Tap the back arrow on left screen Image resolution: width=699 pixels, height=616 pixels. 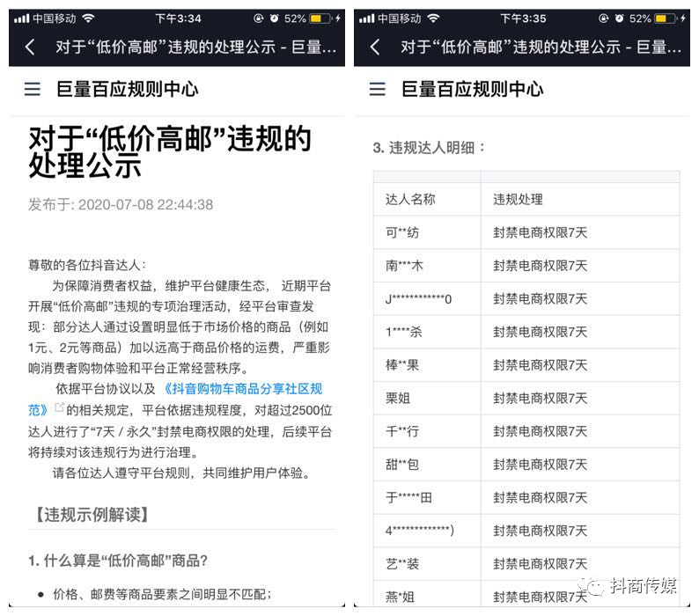point(31,48)
